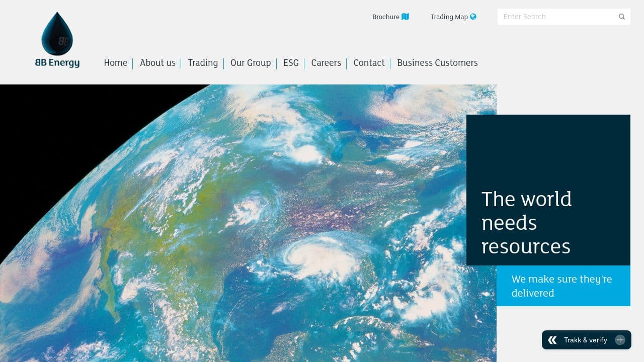This screenshot has width=644, height=362.
Task: Go to the Contact page
Action: pyautogui.click(x=369, y=63)
